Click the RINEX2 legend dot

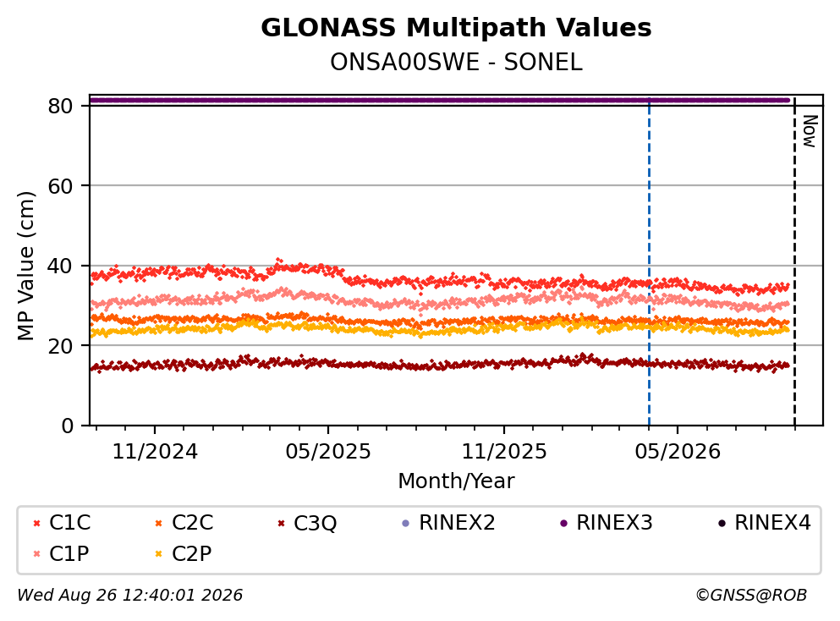coord(405,524)
